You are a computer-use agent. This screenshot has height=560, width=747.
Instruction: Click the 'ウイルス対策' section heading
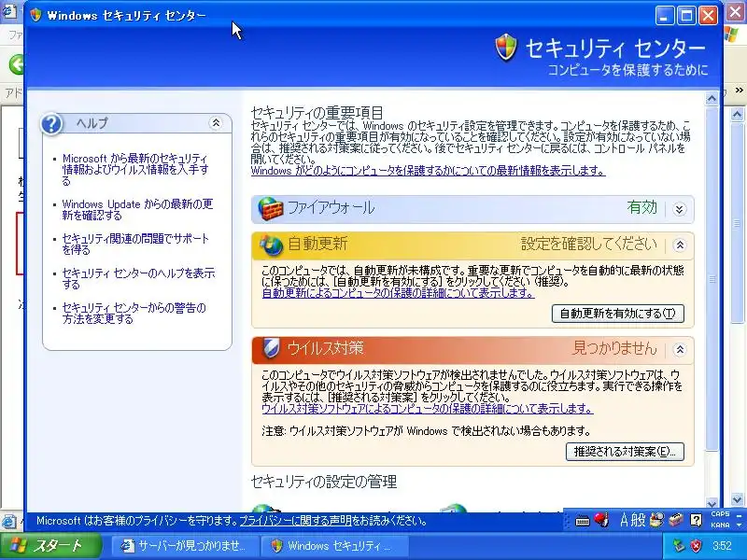pyautogui.click(x=325, y=348)
